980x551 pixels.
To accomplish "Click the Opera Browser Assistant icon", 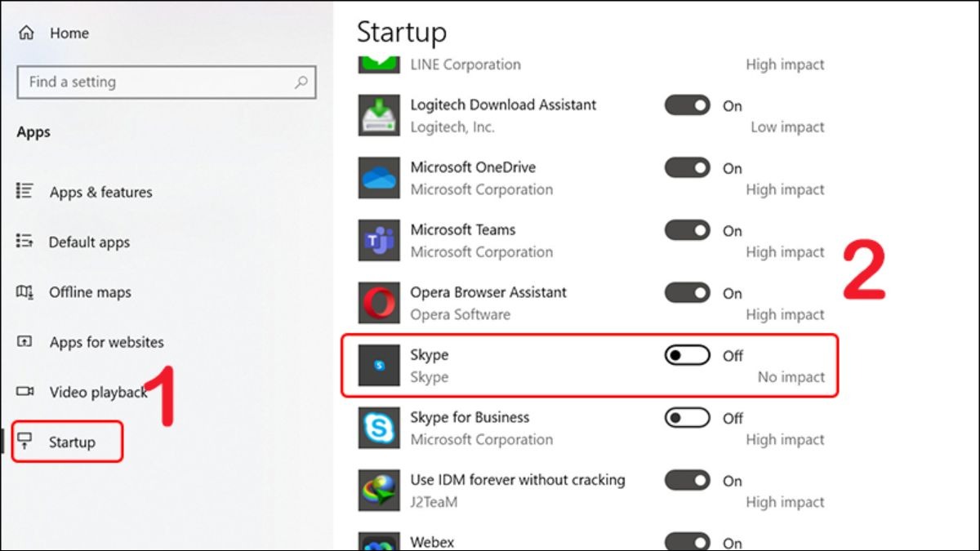I will click(x=380, y=304).
